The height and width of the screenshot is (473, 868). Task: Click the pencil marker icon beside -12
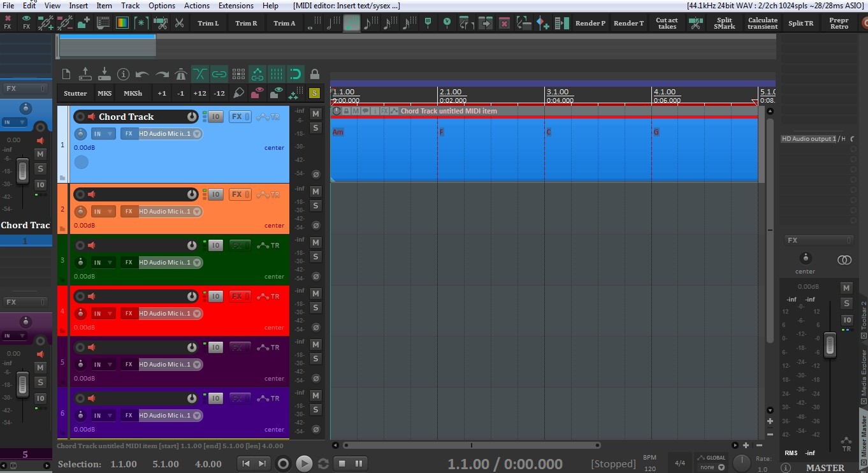[x=238, y=93]
